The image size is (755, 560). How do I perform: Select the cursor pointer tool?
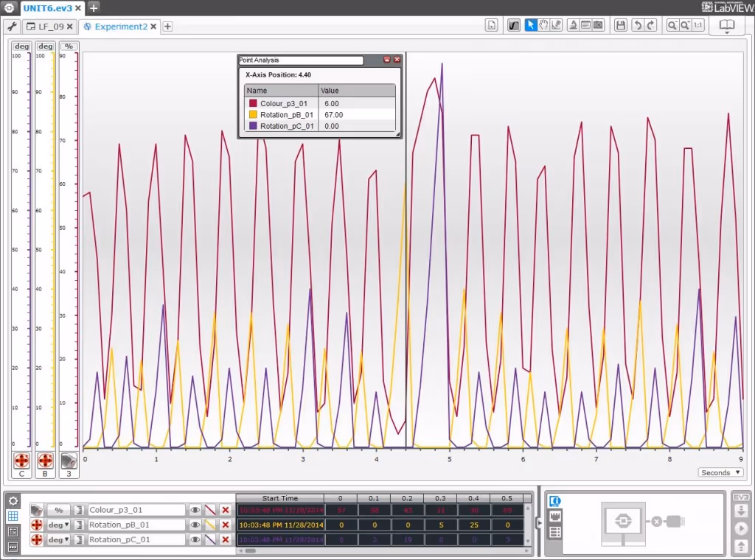531,25
